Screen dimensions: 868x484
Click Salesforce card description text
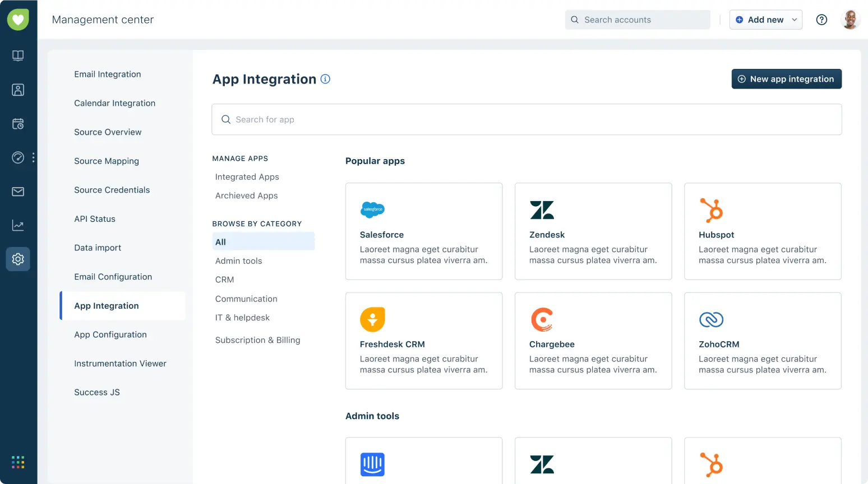(x=423, y=255)
